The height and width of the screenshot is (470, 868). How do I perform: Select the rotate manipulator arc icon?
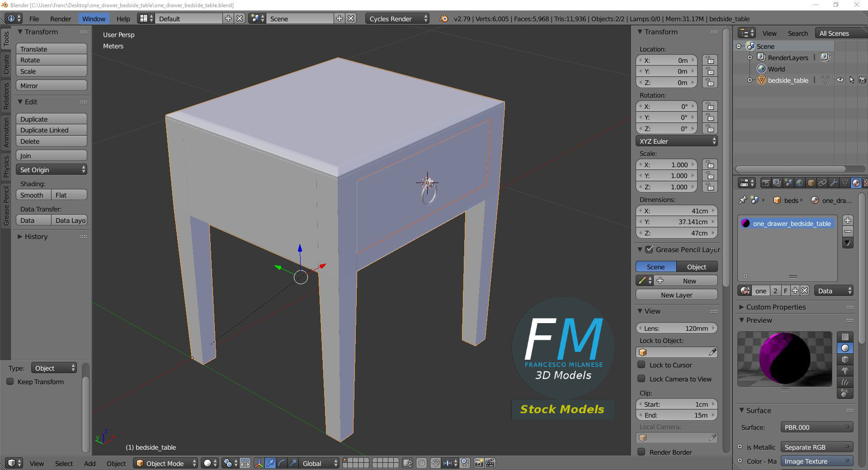(282, 463)
